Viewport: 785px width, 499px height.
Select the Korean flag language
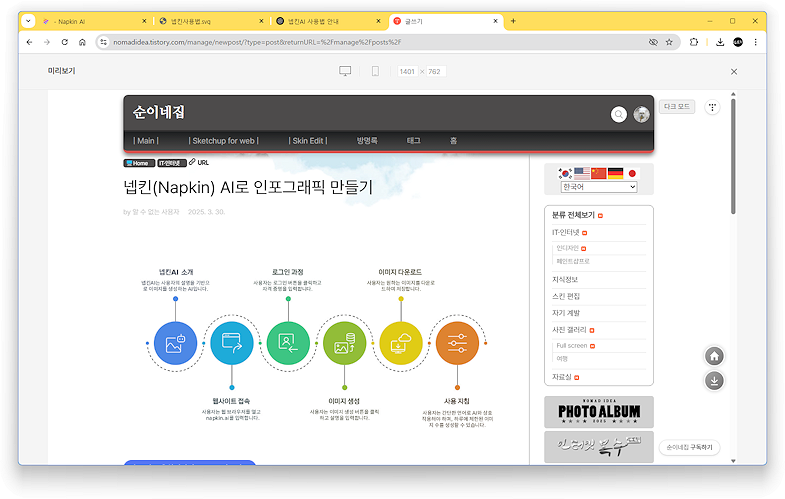[565, 173]
